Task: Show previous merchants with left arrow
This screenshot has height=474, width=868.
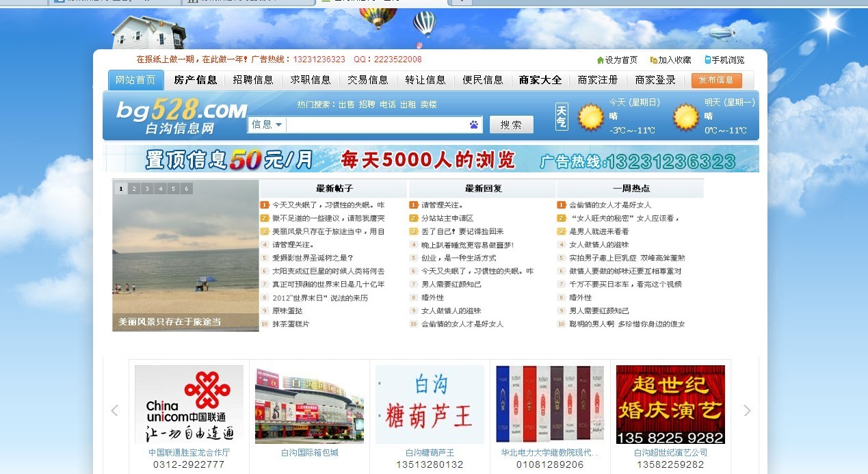Action: click(114, 410)
